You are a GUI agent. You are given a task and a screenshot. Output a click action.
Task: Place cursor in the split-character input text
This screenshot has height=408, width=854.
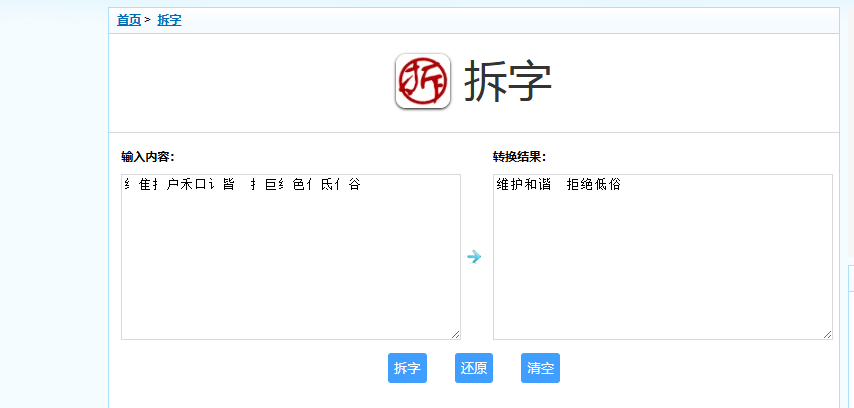(240, 185)
